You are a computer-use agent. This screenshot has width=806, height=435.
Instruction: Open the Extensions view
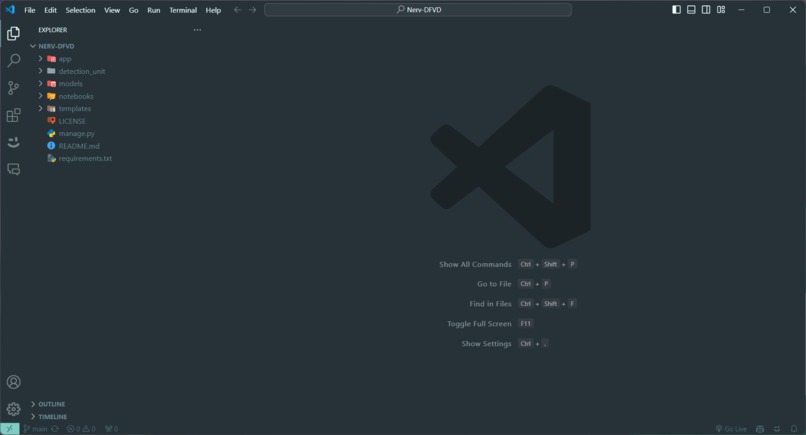[13, 115]
